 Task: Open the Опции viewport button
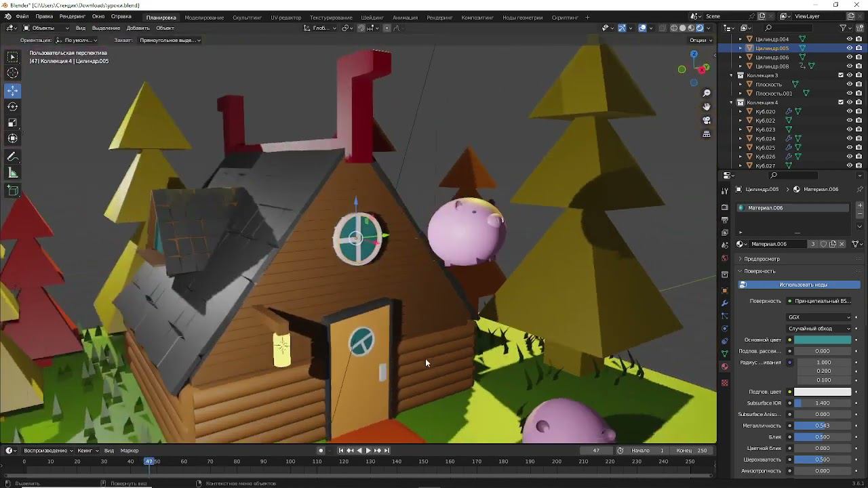click(x=701, y=40)
